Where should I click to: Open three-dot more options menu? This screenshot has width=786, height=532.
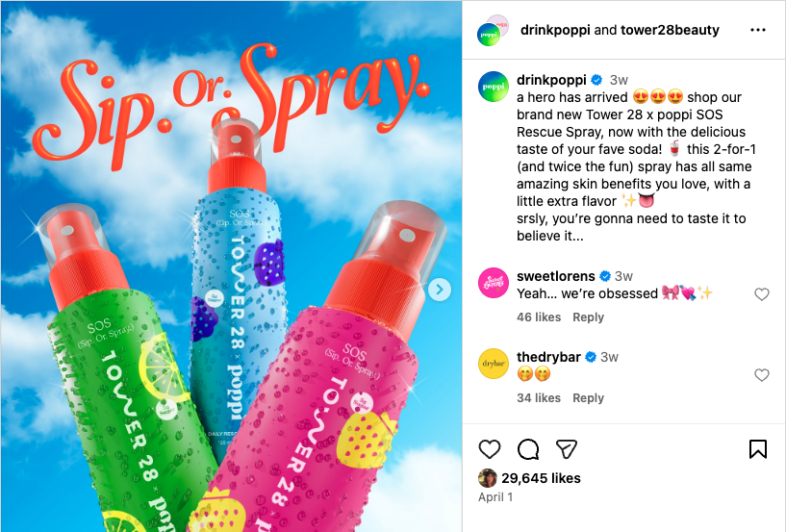point(758,30)
